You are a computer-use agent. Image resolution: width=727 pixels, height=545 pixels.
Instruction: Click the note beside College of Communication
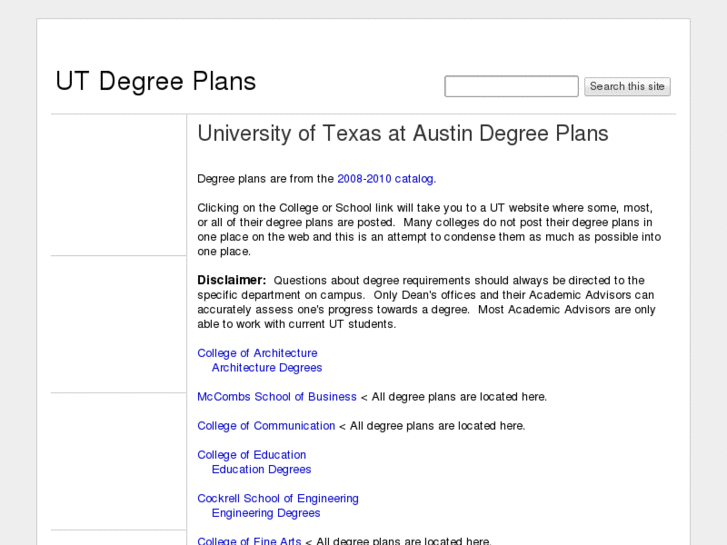pyautogui.click(x=432, y=426)
